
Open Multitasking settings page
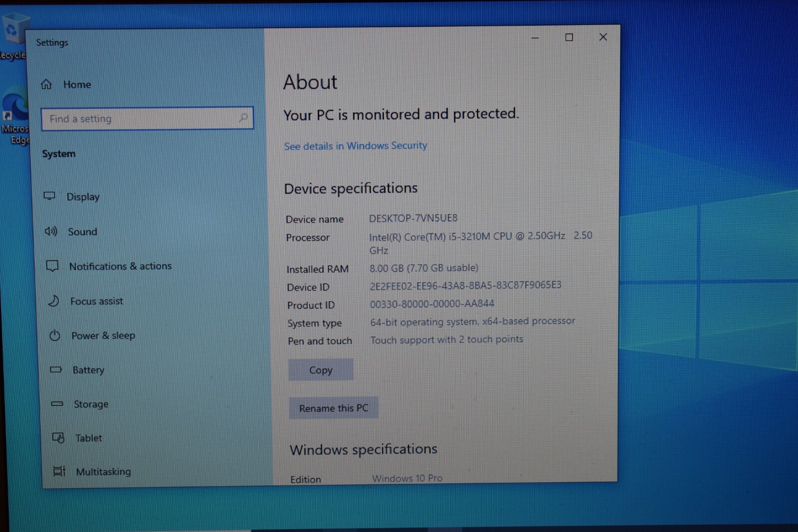tap(104, 472)
